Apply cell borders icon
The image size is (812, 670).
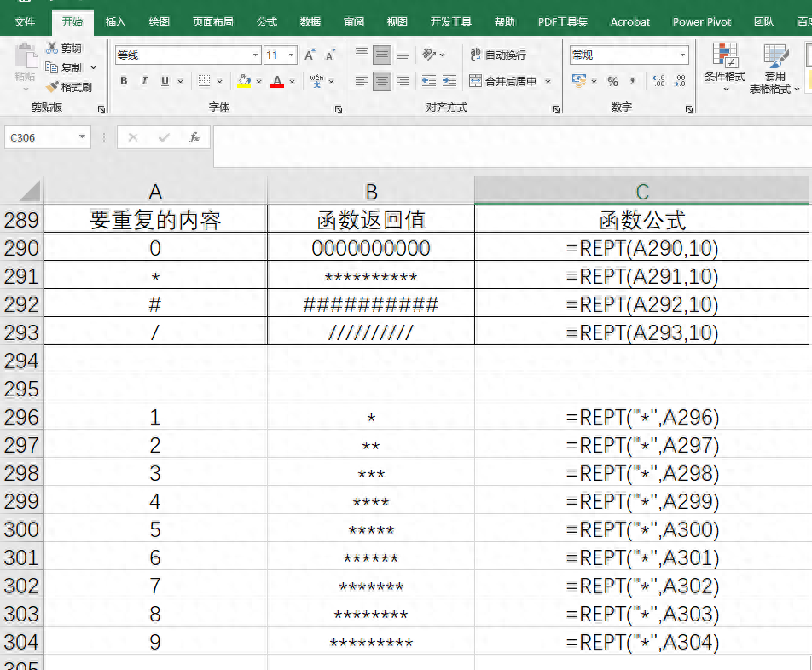tap(205, 81)
